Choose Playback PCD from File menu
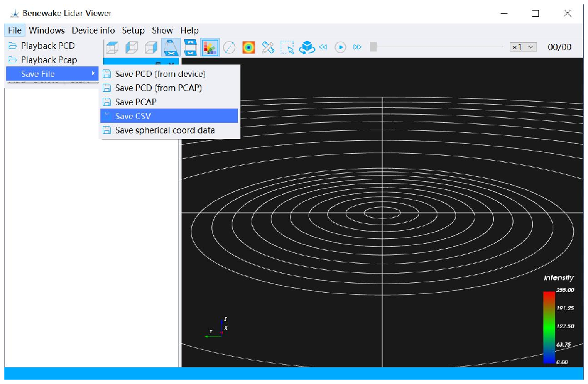 point(53,46)
